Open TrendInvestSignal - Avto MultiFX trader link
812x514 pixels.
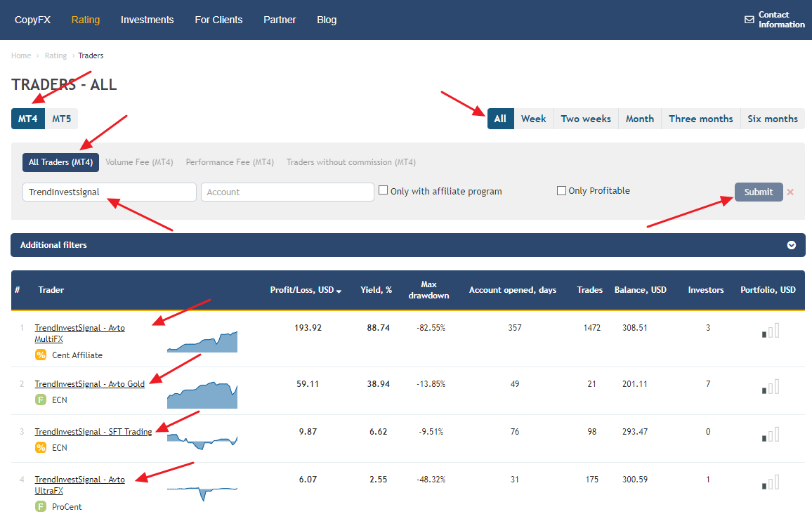click(80, 334)
